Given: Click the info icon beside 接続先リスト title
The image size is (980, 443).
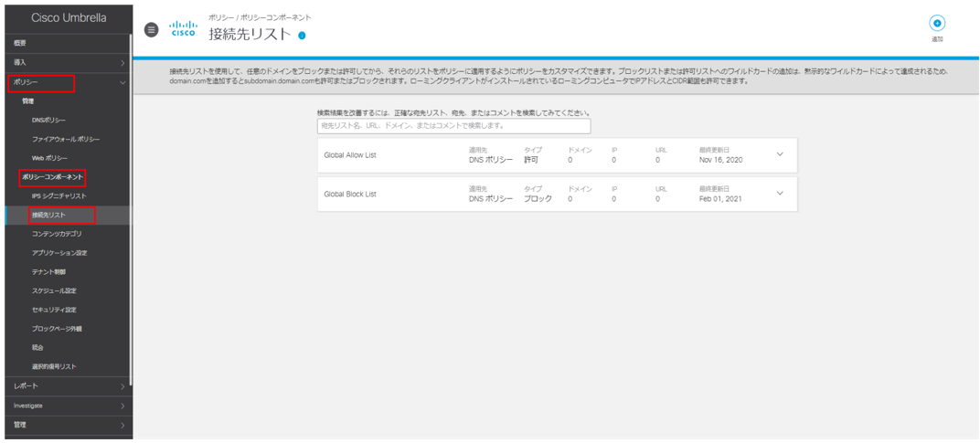Looking at the screenshot, I should point(302,36).
